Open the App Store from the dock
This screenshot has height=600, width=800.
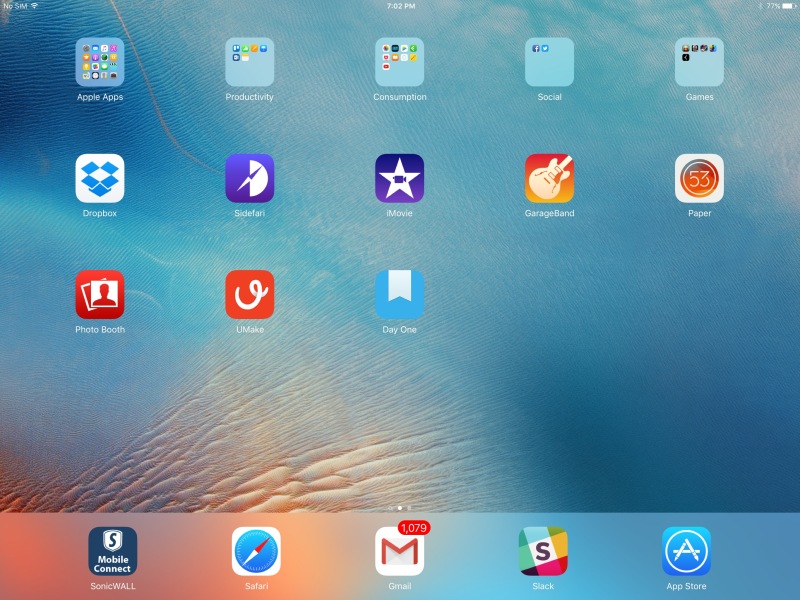[x=686, y=551]
